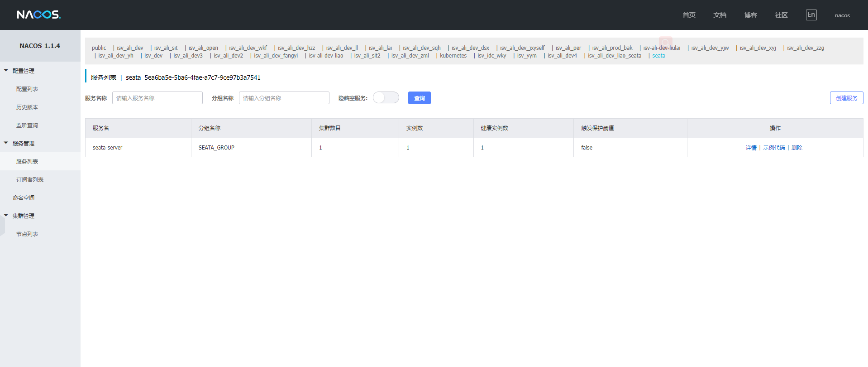
Task: Open 详情 for seata-server
Action: [x=751, y=148]
